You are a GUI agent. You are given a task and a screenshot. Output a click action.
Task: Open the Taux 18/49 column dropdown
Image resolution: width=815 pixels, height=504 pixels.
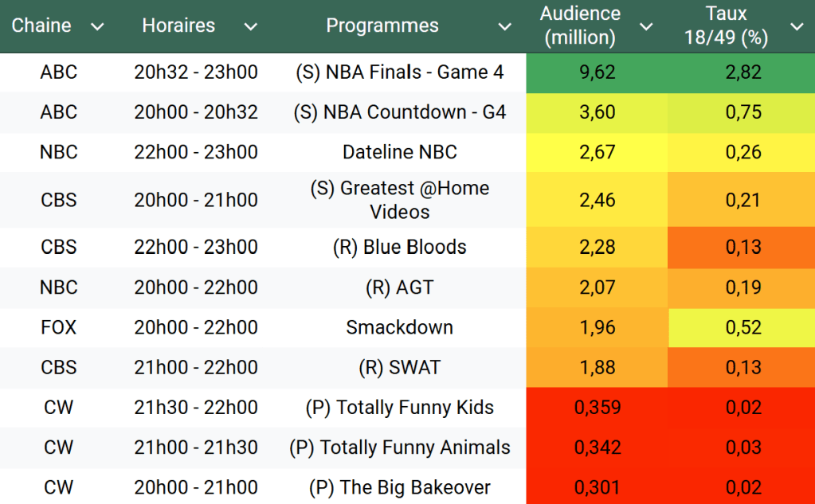[x=796, y=27]
